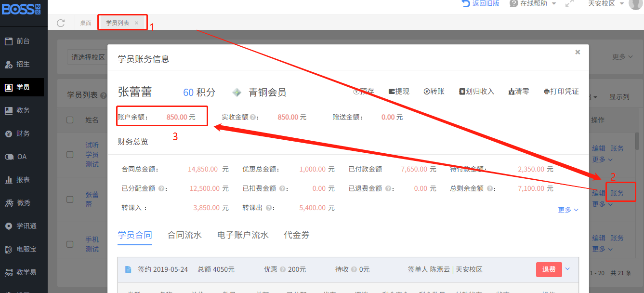The width and height of the screenshot is (644, 293).
Task: Switch to the 合同流水 tab
Action: point(184,235)
